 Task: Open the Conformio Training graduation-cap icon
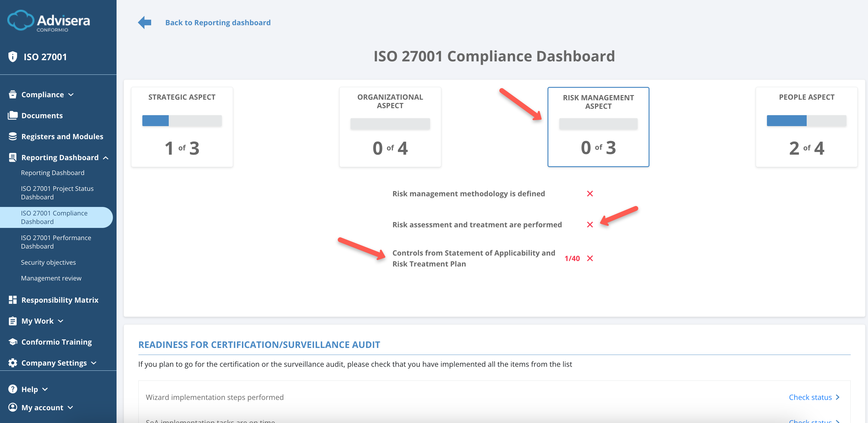pyautogui.click(x=12, y=342)
